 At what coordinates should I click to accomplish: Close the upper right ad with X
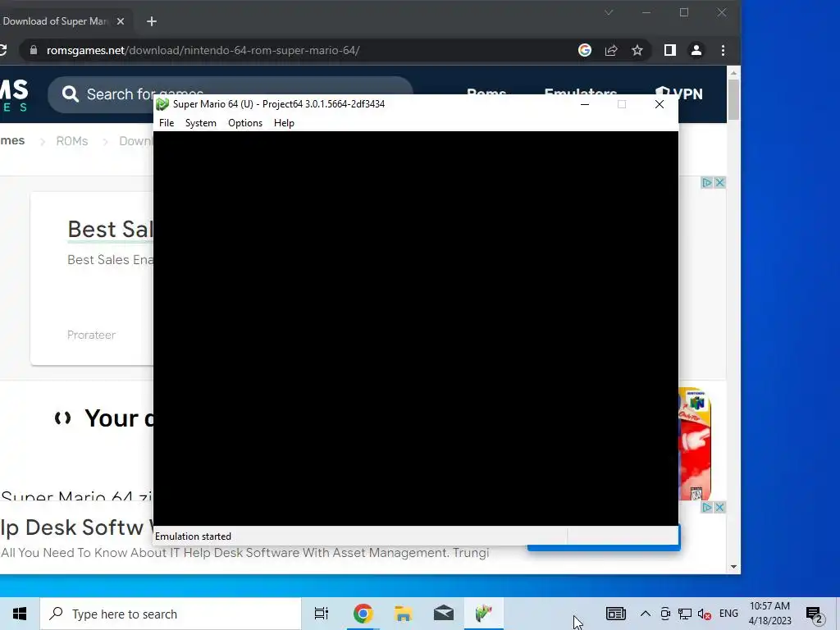click(x=720, y=183)
